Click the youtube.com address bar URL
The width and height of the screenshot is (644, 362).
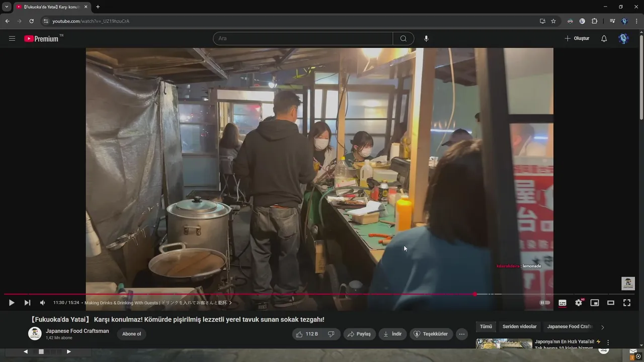click(91, 21)
